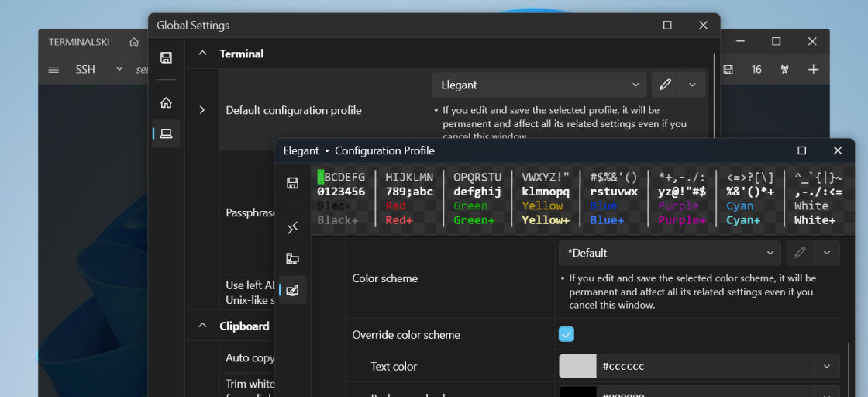Viewport: 868px width, 397px height.
Task: Click the Text color swatch
Action: coord(577,367)
